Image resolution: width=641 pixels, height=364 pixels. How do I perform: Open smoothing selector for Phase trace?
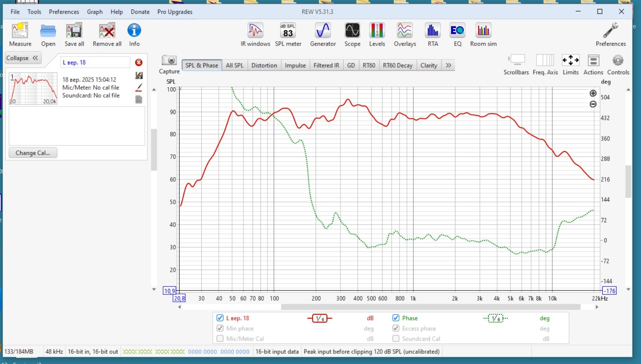[x=496, y=318]
